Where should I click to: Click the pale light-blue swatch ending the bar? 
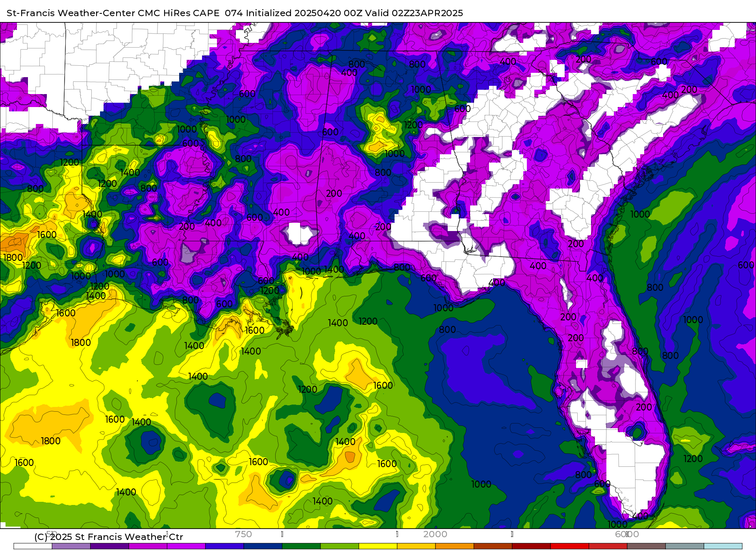(723, 546)
